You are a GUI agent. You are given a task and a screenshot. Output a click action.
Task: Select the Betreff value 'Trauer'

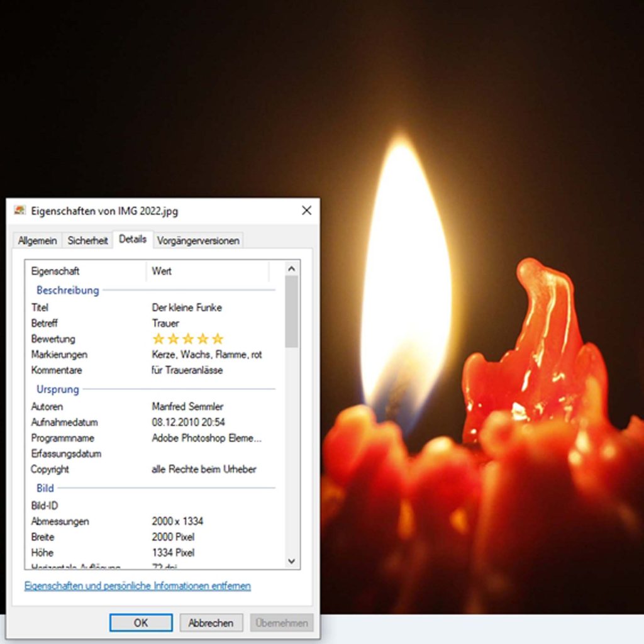(165, 323)
